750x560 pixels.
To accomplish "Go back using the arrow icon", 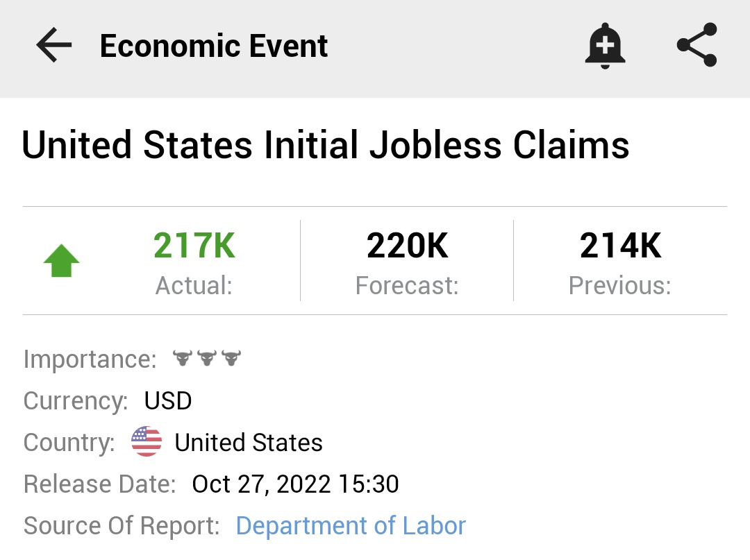I will 53,46.
